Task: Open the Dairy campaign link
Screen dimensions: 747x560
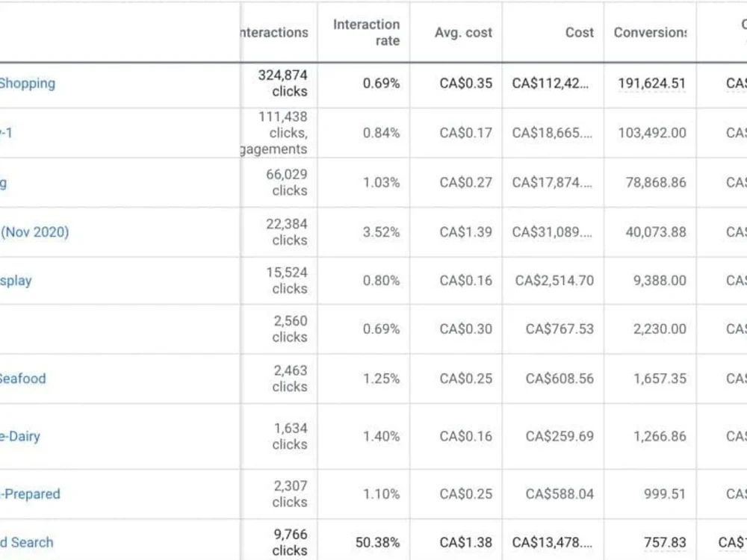Action: coord(20,436)
